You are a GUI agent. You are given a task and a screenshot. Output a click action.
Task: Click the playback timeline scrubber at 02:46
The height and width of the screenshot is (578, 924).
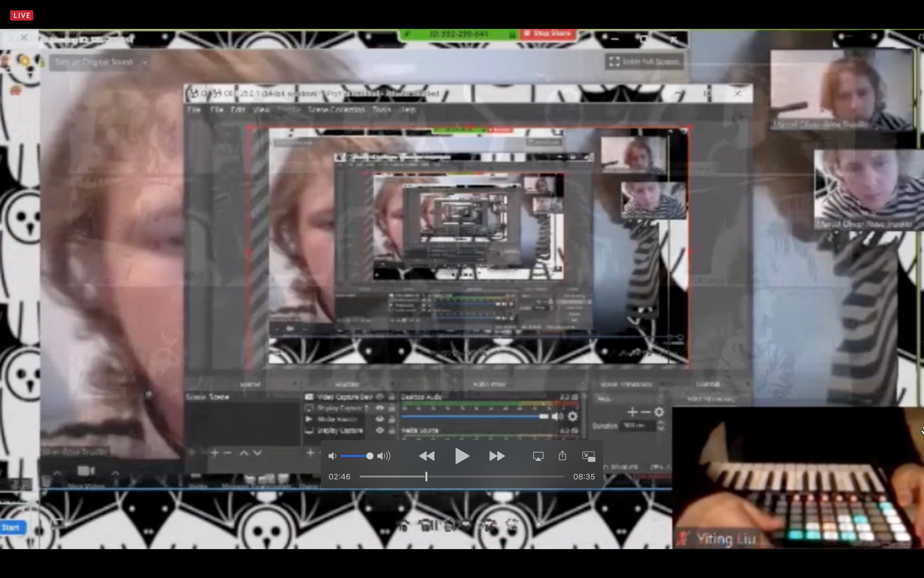(x=426, y=477)
